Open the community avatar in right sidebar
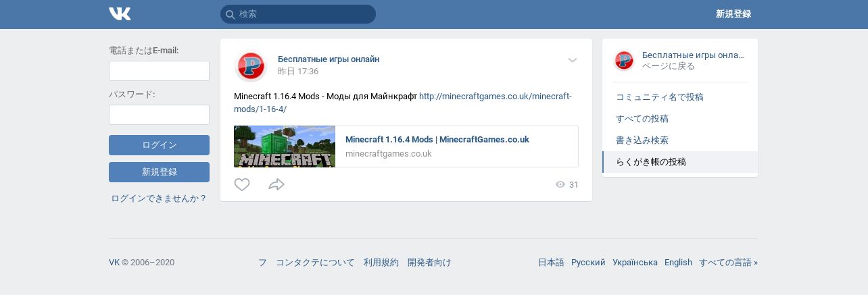This screenshot has width=868, height=295. click(x=624, y=61)
